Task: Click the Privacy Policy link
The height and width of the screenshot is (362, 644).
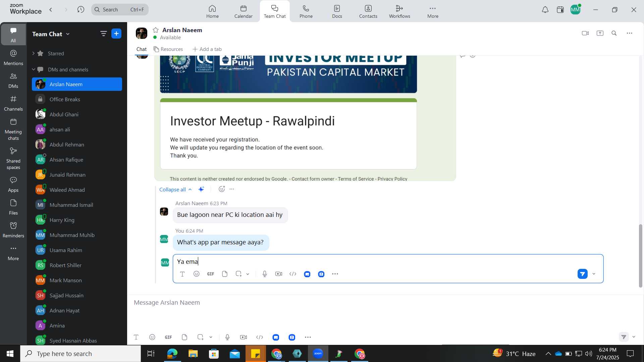Action: [392, 179]
